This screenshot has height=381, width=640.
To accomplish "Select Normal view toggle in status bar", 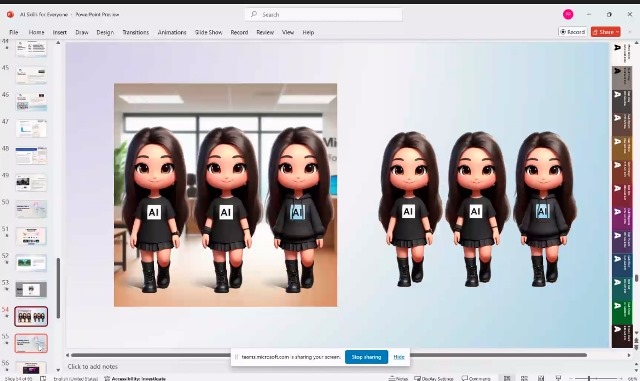I will (x=507, y=379).
